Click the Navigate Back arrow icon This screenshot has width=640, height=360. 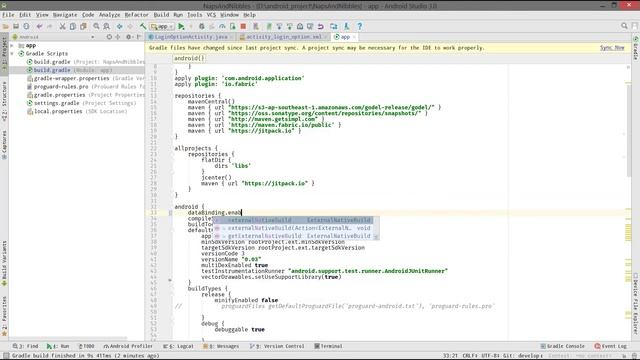pos(120,27)
